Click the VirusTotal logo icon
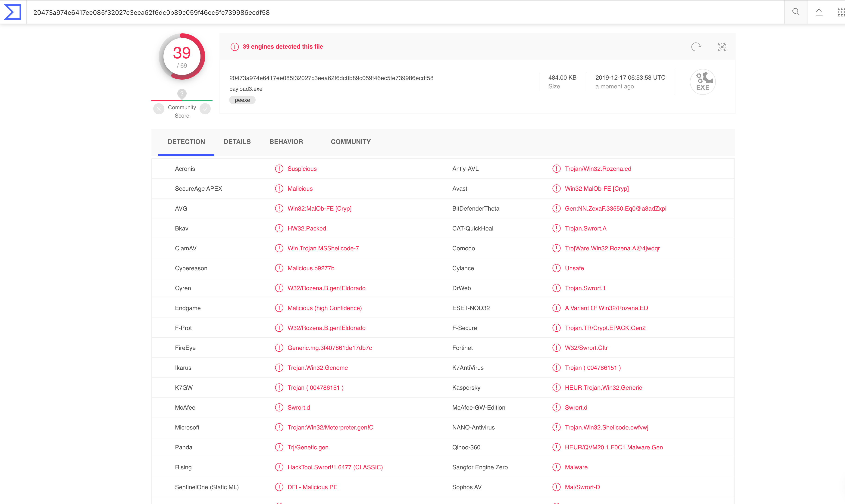Image resolution: width=845 pixels, height=504 pixels. point(13,12)
